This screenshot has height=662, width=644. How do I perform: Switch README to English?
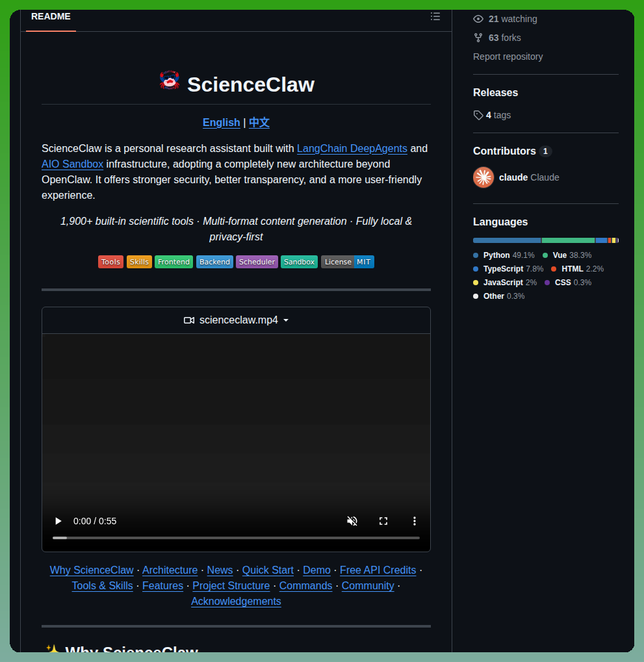tap(222, 122)
